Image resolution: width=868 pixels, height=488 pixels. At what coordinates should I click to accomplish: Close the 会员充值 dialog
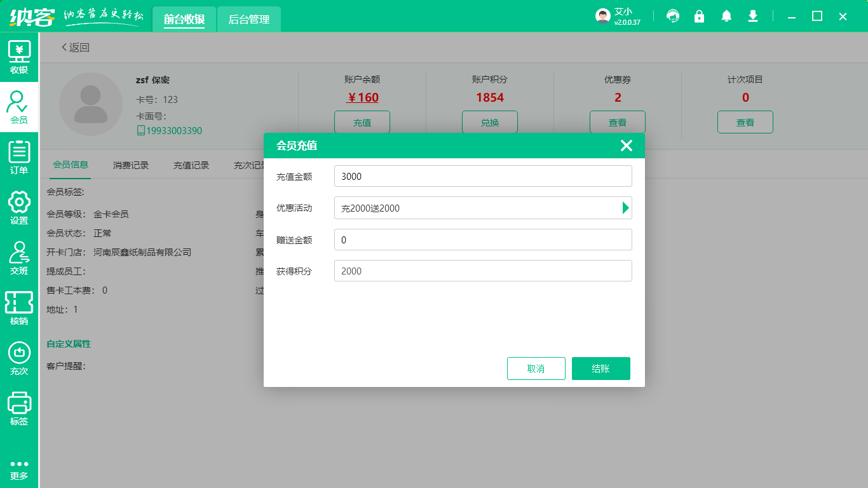[626, 146]
